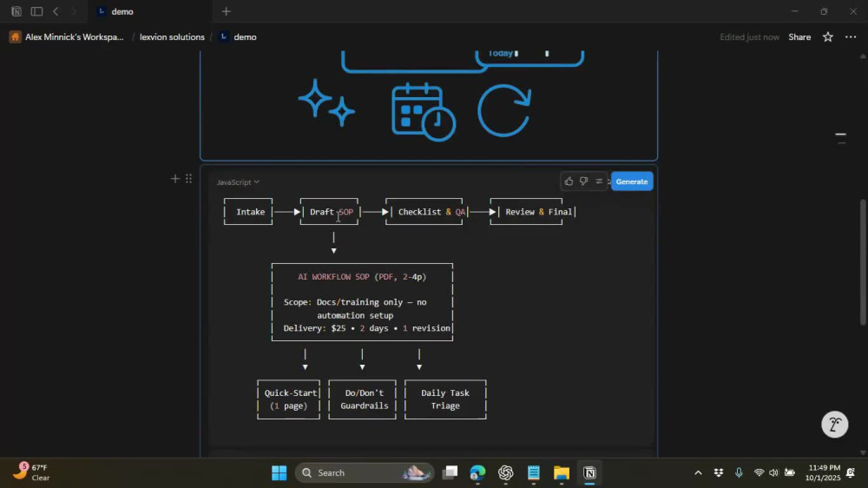
Task: Click the circular refresh arrow icon in the image
Action: click(x=504, y=110)
